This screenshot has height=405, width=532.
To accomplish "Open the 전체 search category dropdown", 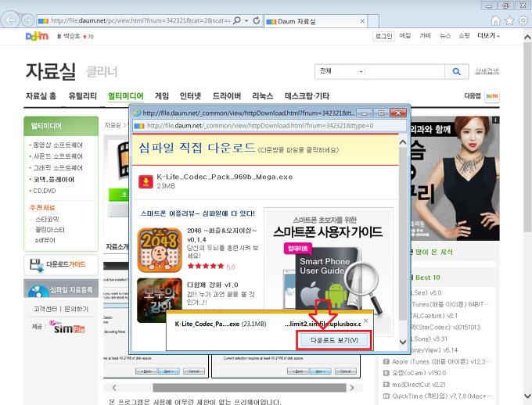I will 340,72.
